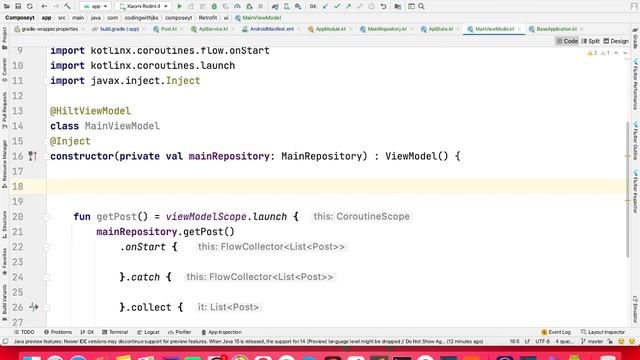
Task: Open the profiler gauge icon in toolbar
Action: 237,7
